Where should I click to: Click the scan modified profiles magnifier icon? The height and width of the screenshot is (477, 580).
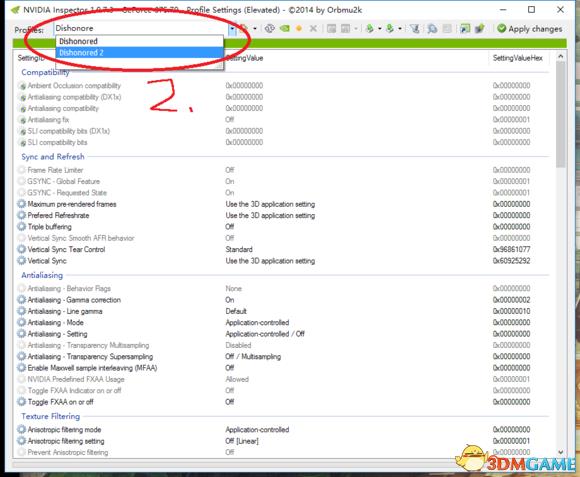point(432,28)
